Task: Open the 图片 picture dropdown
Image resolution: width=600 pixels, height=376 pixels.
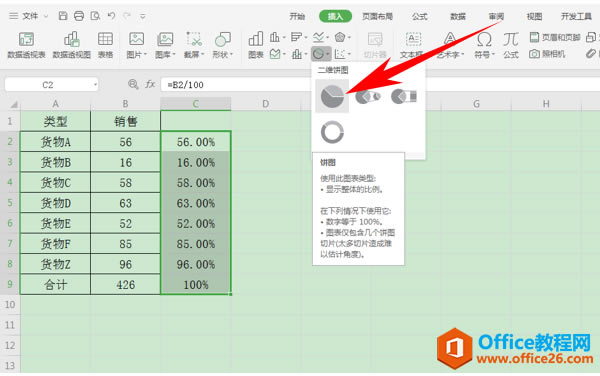Action: coord(137,45)
